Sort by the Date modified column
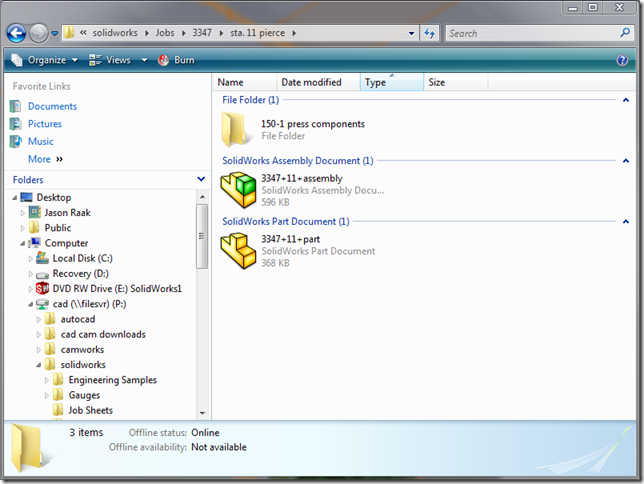 pos(319,83)
